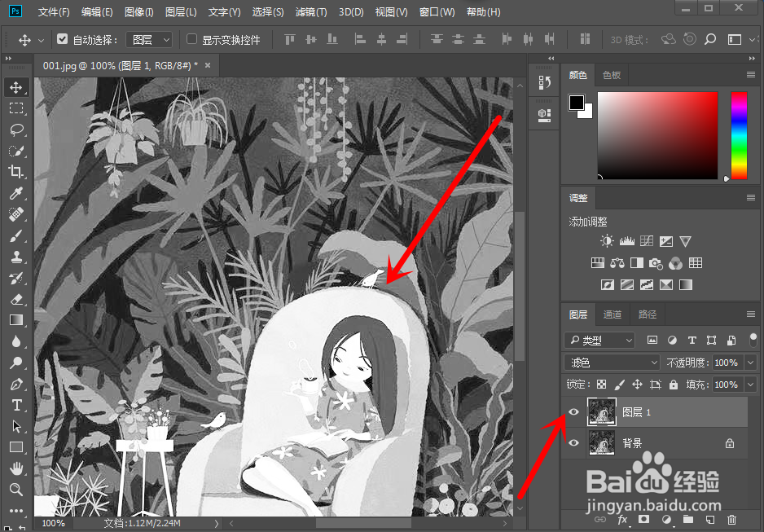Select the Path Selection tool

(16, 426)
